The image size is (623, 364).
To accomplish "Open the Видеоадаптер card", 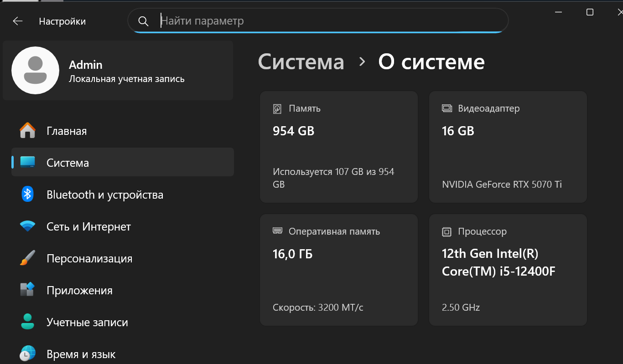I will pyautogui.click(x=508, y=147).
